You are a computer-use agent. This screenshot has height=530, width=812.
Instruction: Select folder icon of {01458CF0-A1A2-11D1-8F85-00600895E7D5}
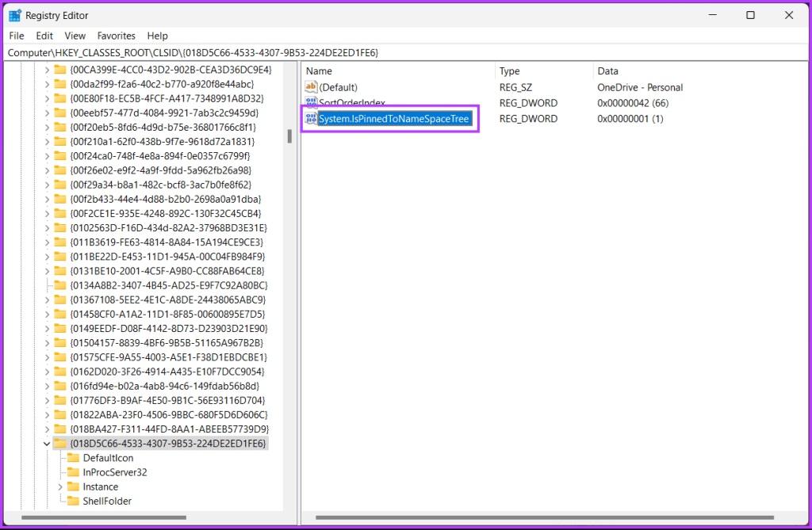point(60,315)
